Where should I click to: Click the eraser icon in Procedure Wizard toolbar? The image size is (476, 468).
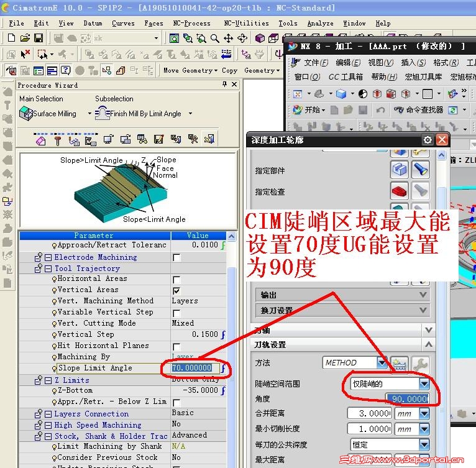point(40,140)
